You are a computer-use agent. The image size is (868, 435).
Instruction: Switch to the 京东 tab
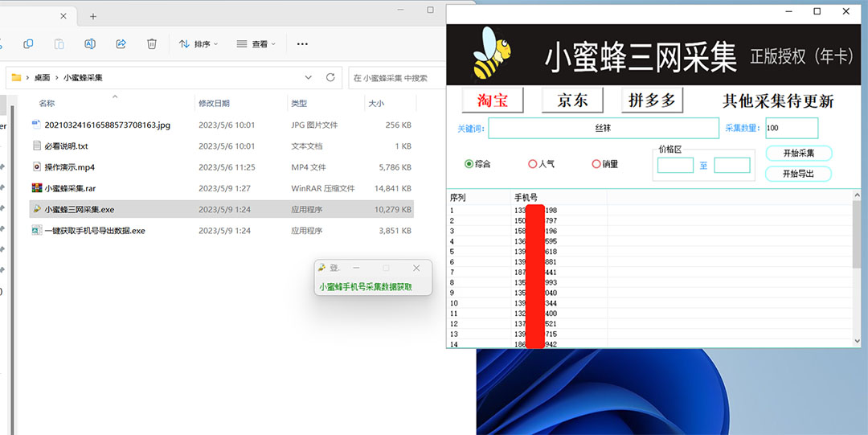pos(571,101)
